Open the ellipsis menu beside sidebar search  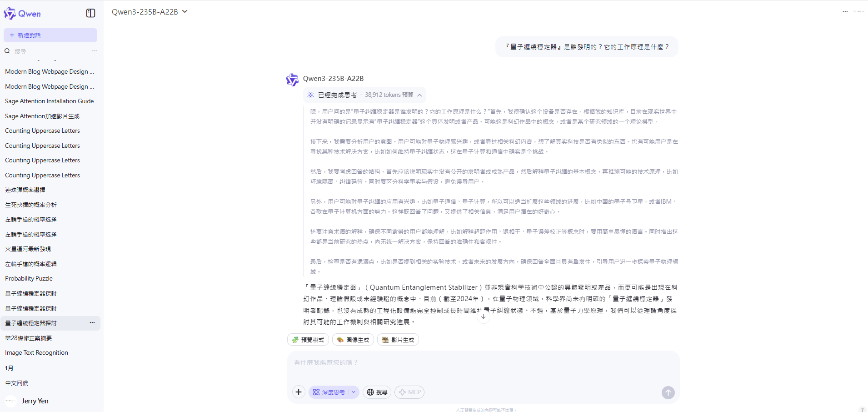tap(95, 51)
